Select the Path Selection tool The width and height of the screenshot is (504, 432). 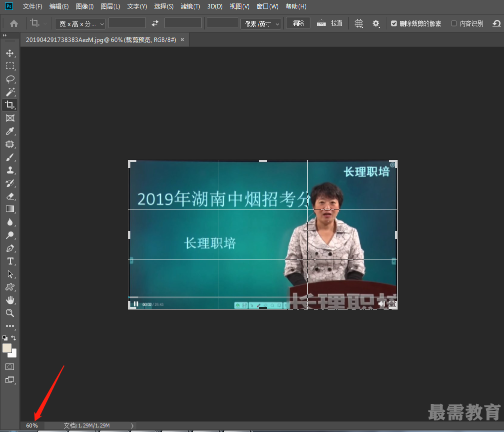pos(10,274)
